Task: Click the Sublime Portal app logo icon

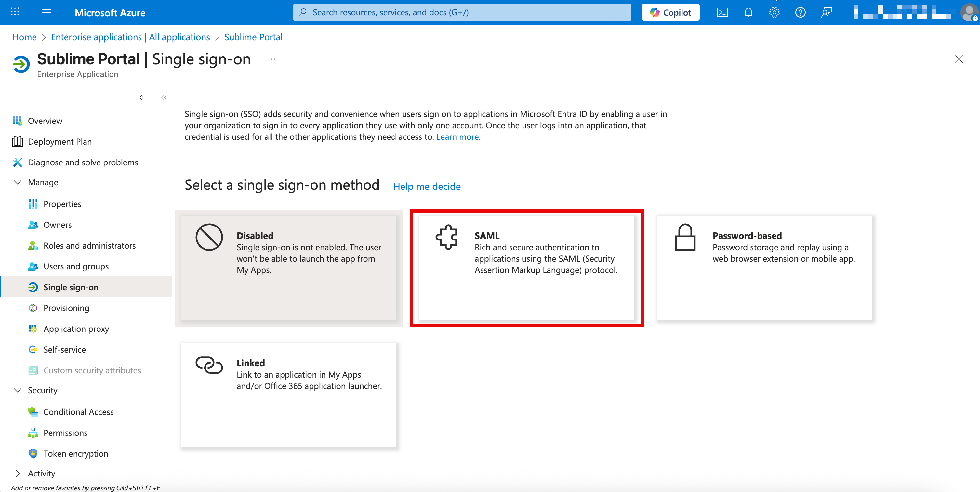Action: point(22,64)
